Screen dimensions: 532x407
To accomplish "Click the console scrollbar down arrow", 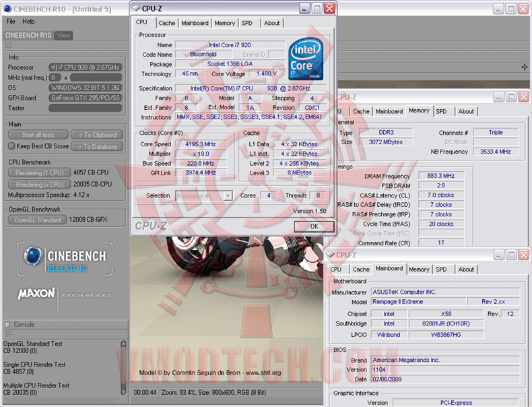I will pyautogui.click(x=123, y=392).
